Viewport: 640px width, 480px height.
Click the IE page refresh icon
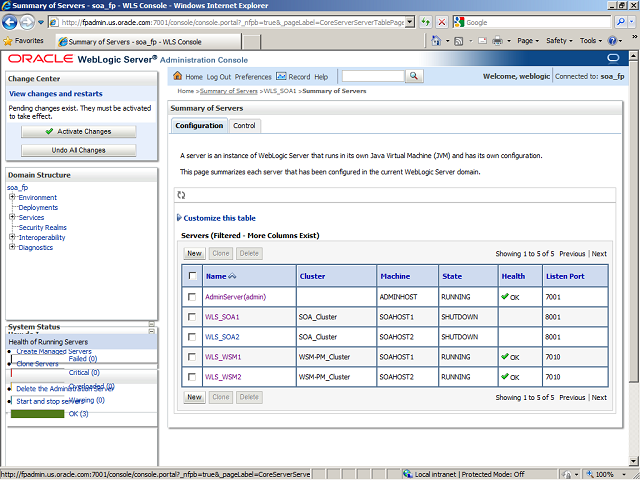pyautogui.click(x=426, y=22)
